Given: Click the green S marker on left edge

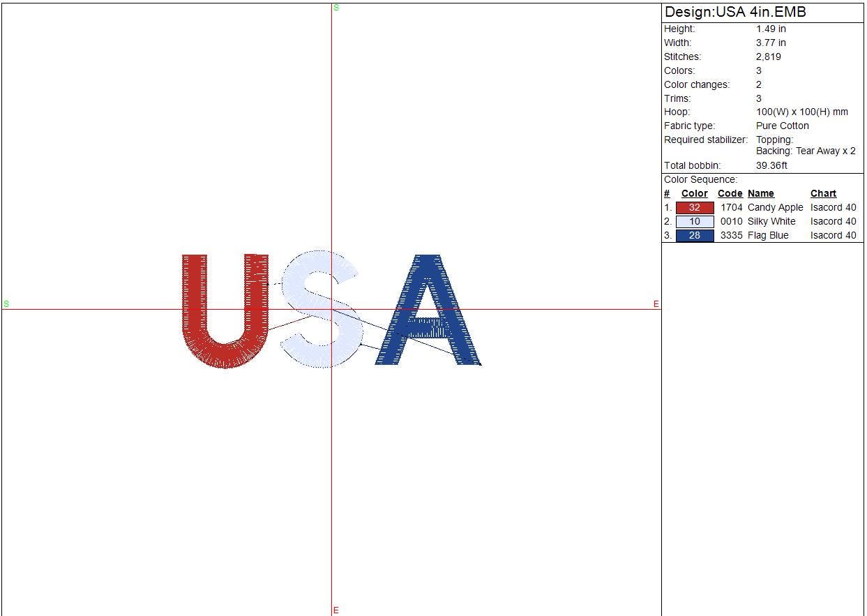Looking at the screenshot, I should point(6,304).
